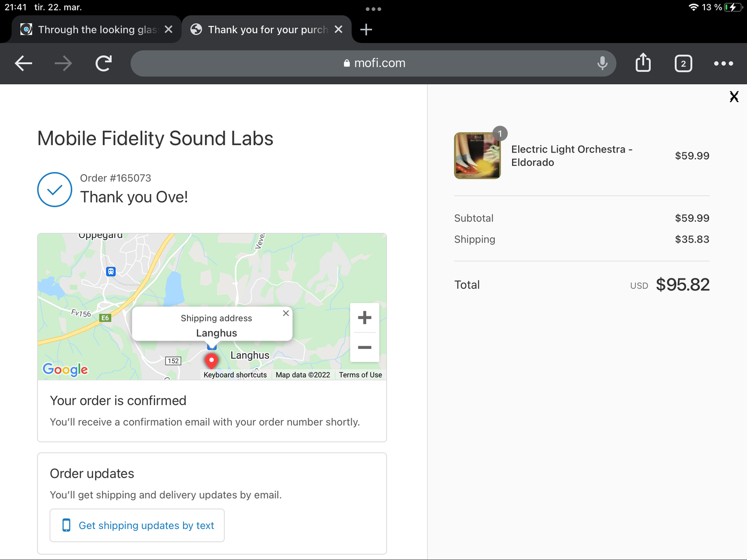Click Get shipping updates by text
747x560 pixels.
137,525
